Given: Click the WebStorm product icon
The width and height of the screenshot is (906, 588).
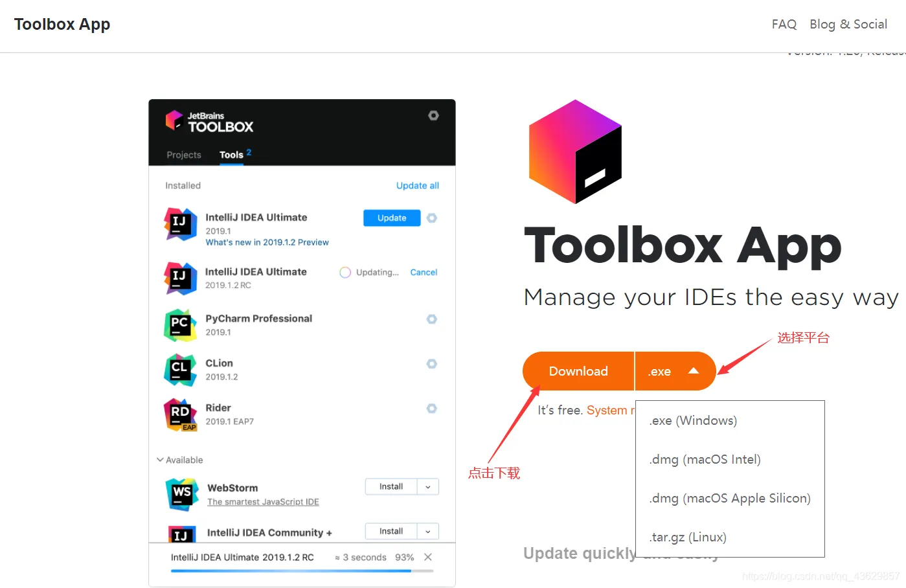Looking at the screenshot, I should tap(182, 495).
